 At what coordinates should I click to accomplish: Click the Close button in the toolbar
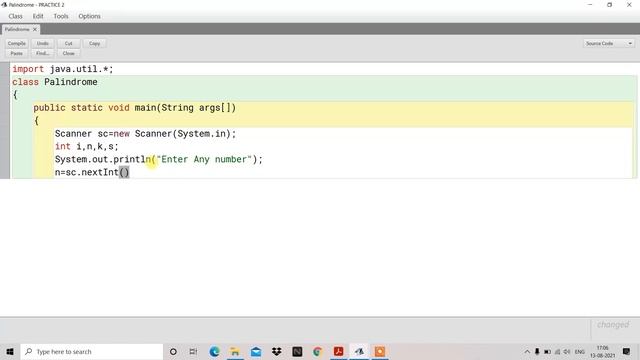[x=69, y=53]
